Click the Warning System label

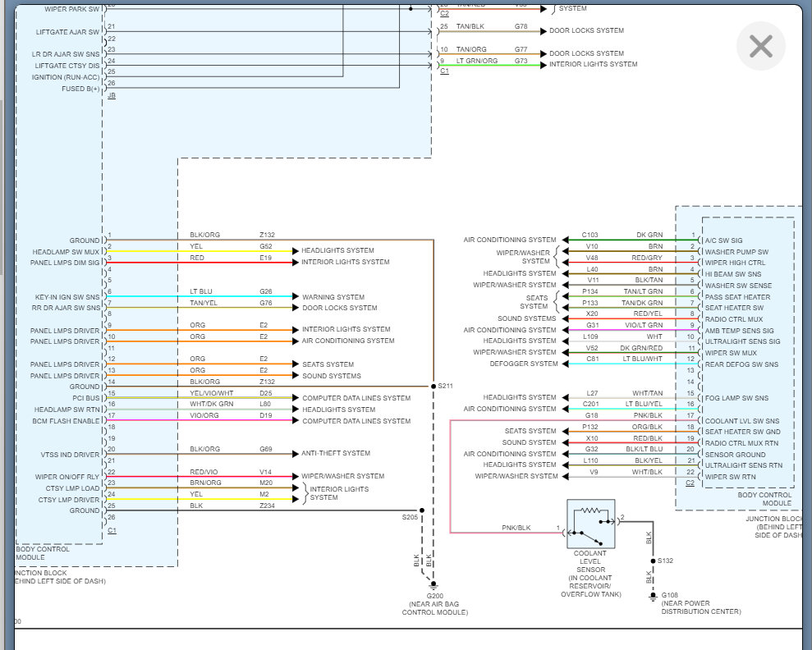pyautogui.click(x=333, y=297)
